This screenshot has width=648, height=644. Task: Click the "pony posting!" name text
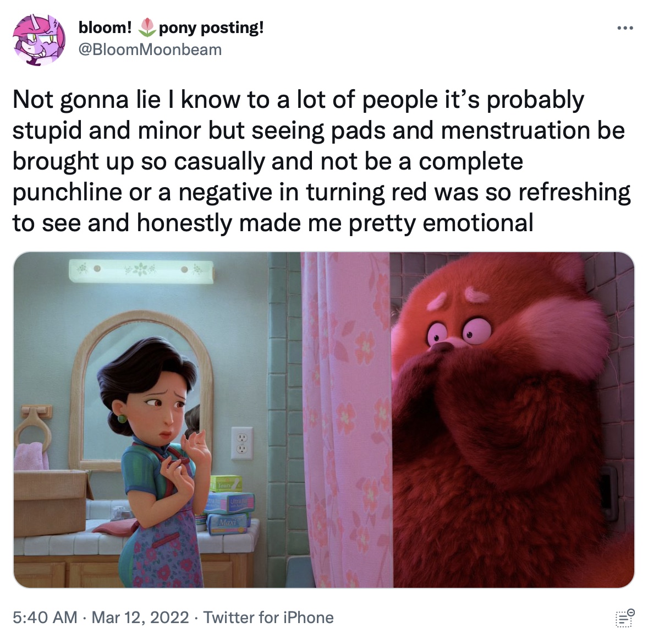[x=211, y=28]
